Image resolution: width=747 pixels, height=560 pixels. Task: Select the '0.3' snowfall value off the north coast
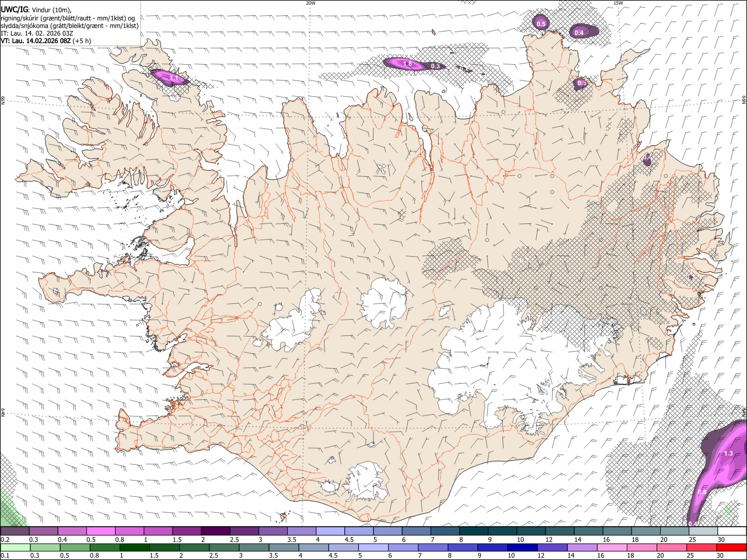(x=435, y=66)
